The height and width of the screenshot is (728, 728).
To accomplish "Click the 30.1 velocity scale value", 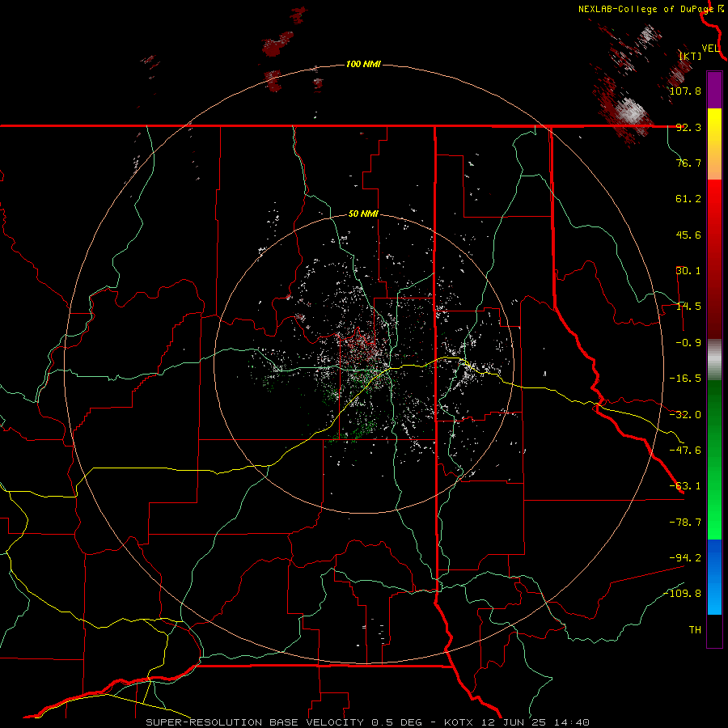I will (x=688, y=271).
